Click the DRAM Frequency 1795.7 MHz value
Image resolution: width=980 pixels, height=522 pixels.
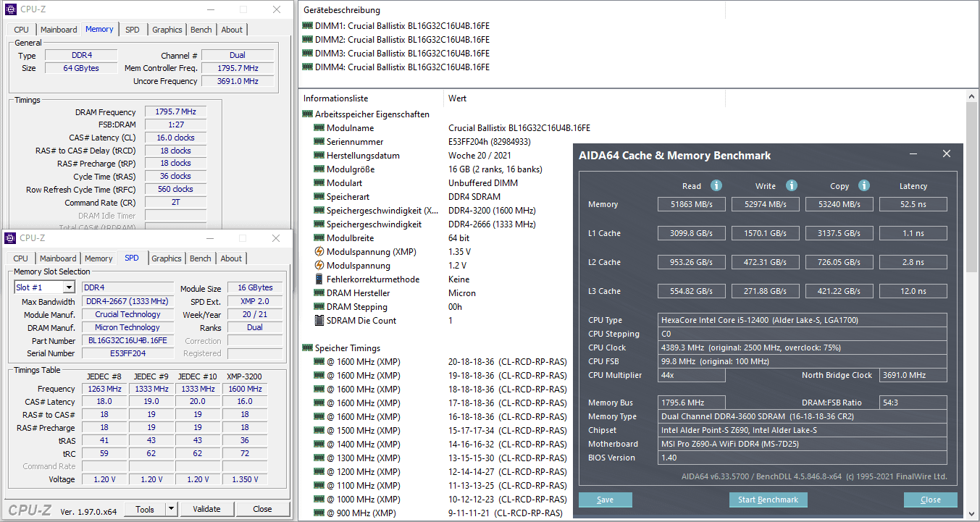tap(175, 111)
